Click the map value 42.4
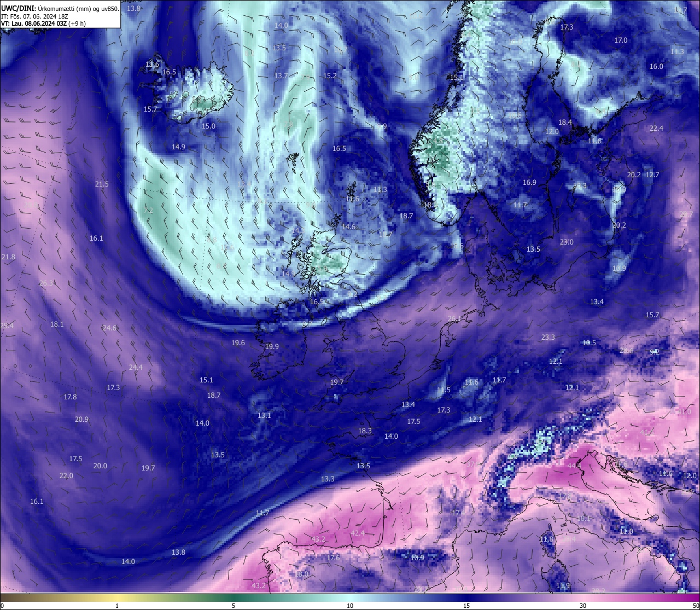This screenshot has height=610, width=700. (358, 533)
